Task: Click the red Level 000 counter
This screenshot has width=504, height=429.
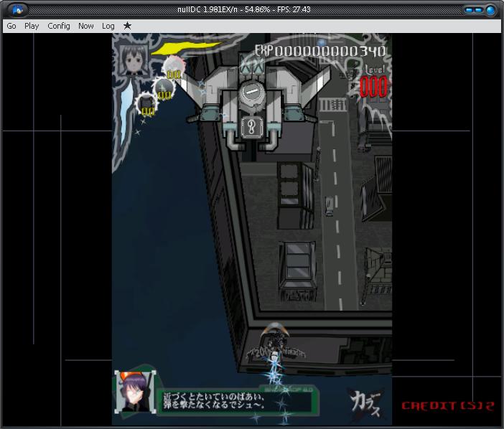Action: tap(373, 86)
